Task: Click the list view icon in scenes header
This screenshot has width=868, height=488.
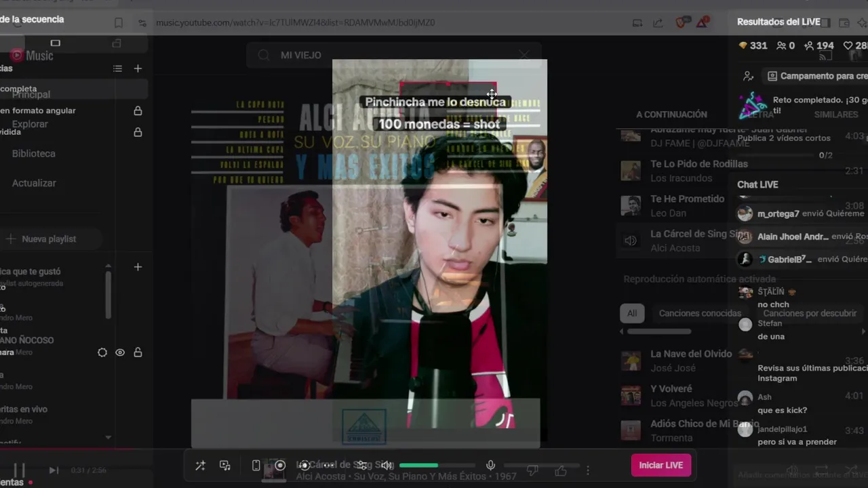Action: (117, 68)
